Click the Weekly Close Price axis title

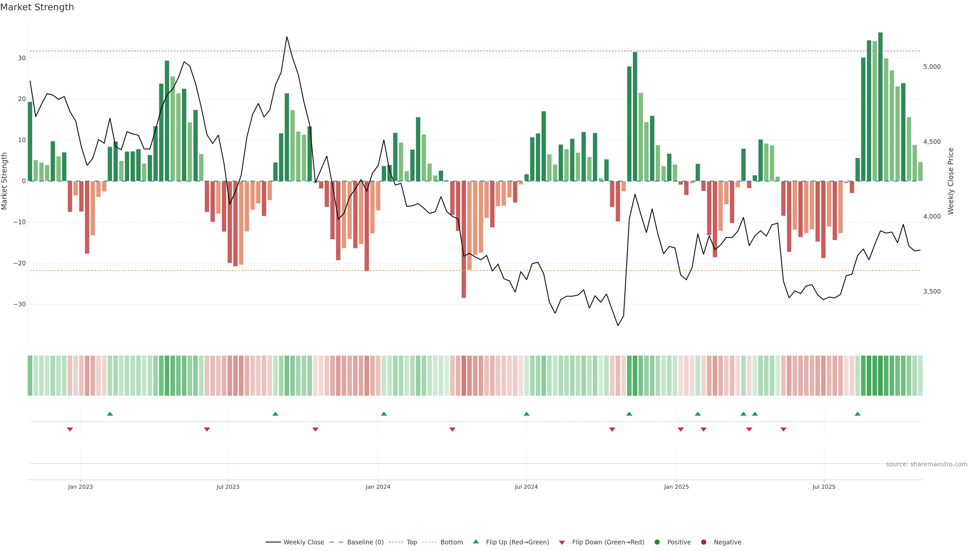click(x=951, y=181)
